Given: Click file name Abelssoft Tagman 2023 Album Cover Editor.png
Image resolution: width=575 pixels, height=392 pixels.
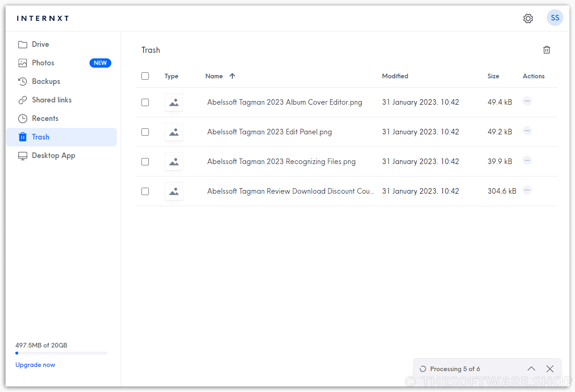Looking at the screenshot, I should (285, 102).
